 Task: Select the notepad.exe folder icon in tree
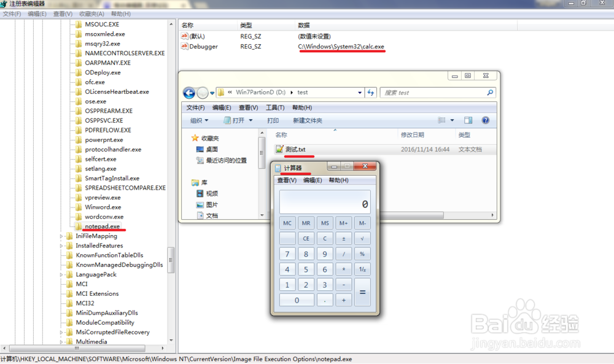(x=79, y=227)
